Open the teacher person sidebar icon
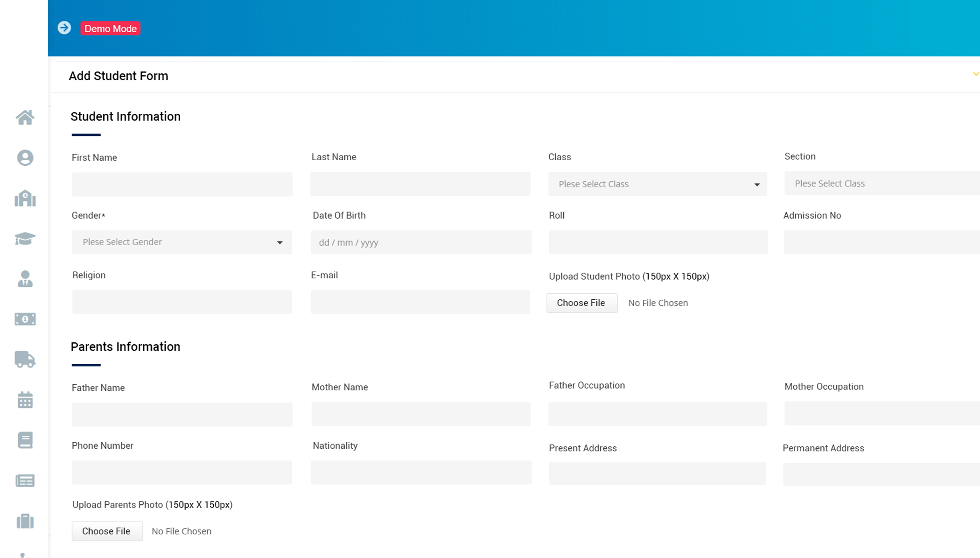The width and height of the screenshot is (980, 558). click(25, 279)
